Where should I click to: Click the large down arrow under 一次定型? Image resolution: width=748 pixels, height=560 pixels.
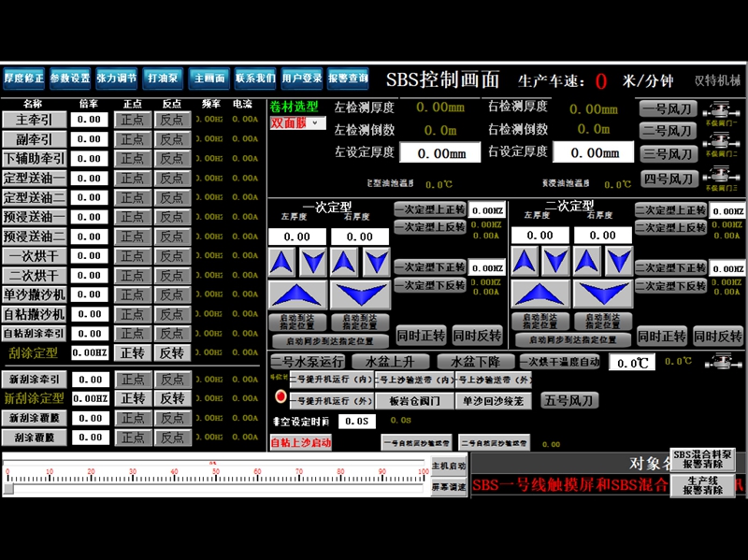(360, 294)
